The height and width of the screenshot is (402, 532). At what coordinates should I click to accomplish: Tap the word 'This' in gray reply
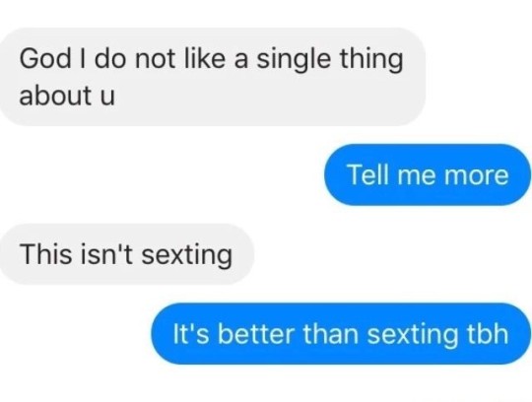point(45,254)
